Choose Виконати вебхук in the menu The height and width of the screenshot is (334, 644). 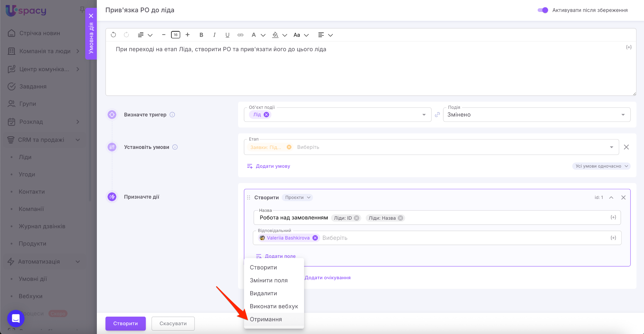[x=274, y=306]
